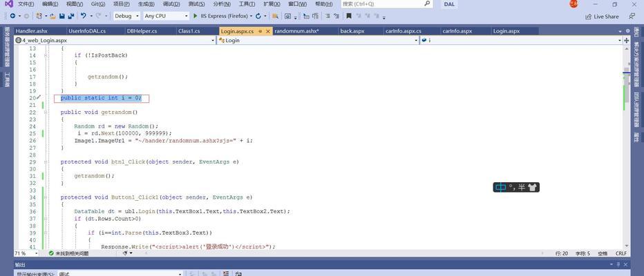Click the navigate backward toolbar icon
Screen dimensions: 644x276
12,16
